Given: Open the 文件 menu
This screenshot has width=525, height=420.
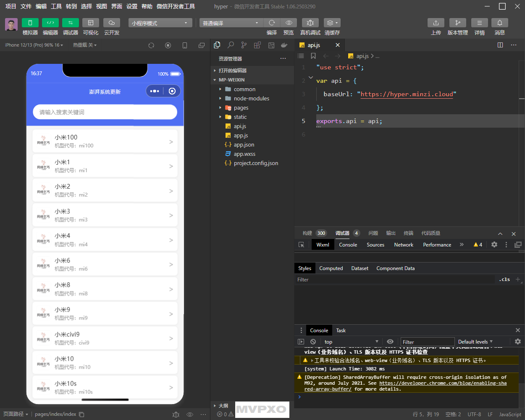Looking at the screenshot, I should click(26, 6).
